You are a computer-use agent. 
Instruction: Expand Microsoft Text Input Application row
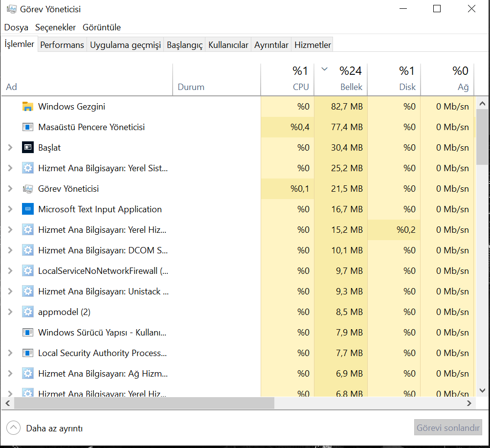10,209
